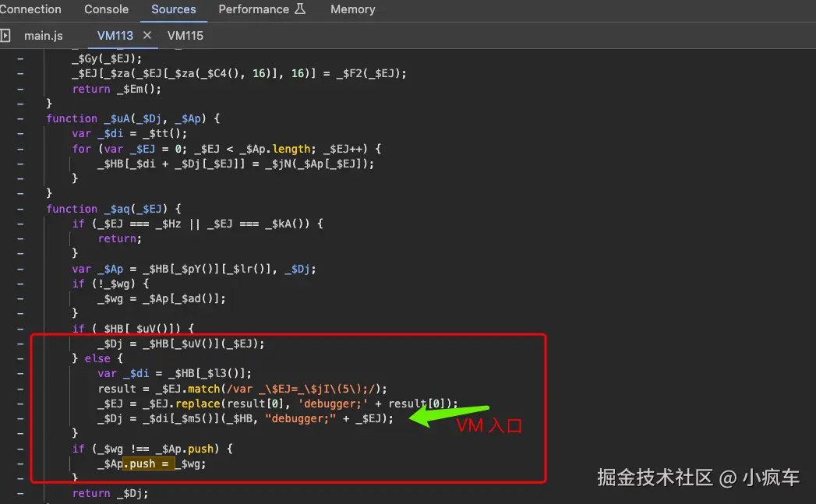Click the 'return _$Em();' statement
The width and height of the screenshot is (816, 504).
(117, 89)
